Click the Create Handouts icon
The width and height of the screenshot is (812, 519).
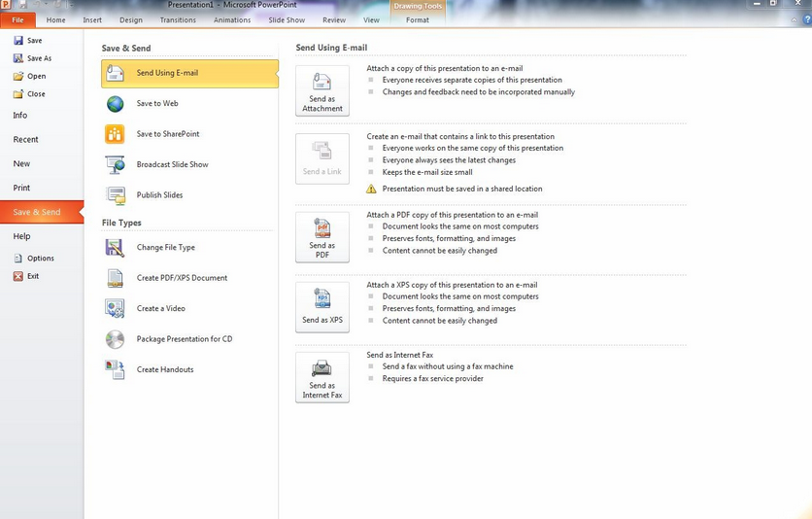(115, 370)
